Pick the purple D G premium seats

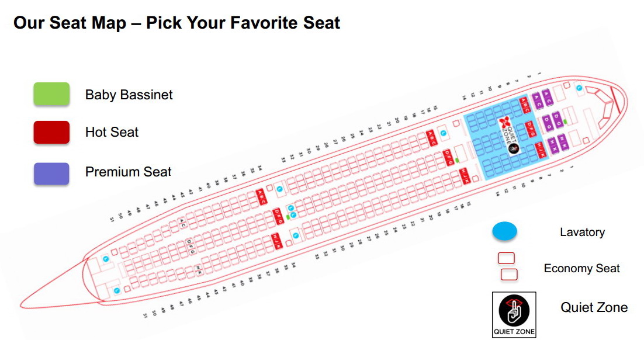pyautogui.click(x=552, y=122)
